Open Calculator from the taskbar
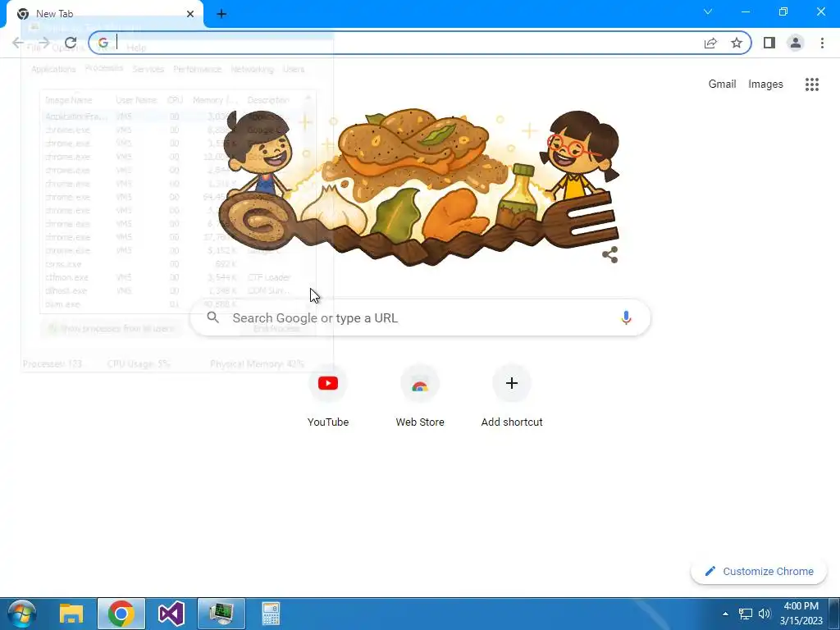This screenshot has height=630, width=840. pyautogui.click(x=271, y=614)
